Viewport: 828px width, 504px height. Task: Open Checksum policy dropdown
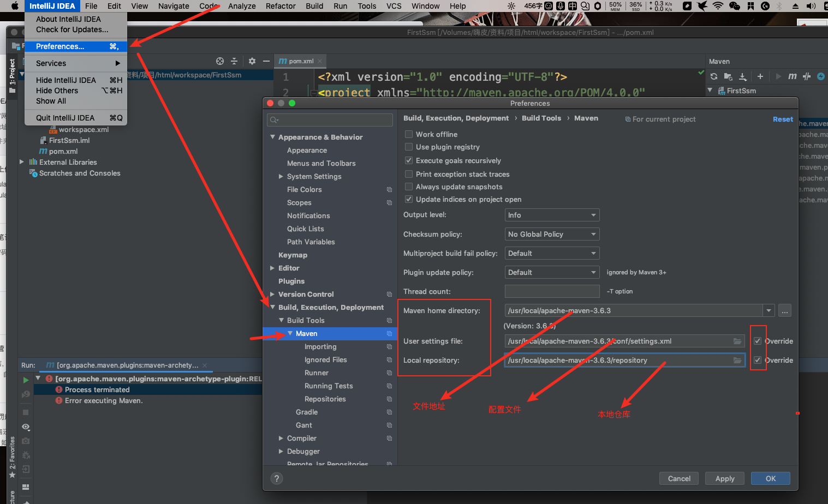pos(552,234)
